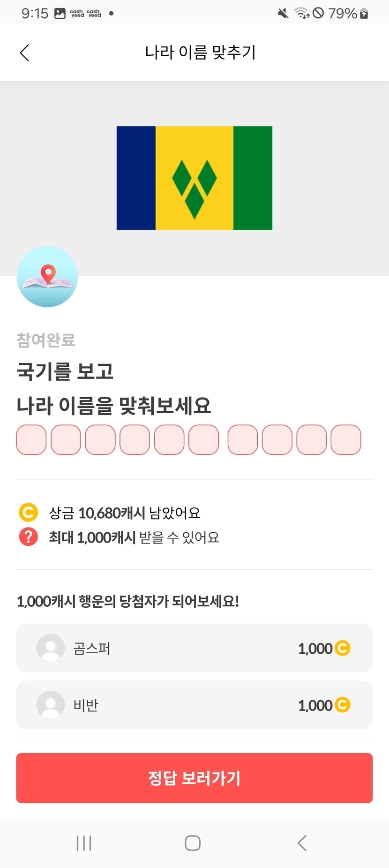Tap 곰스퍼's profile avatar
The image size is (389, 868).
tap(51, 648)
